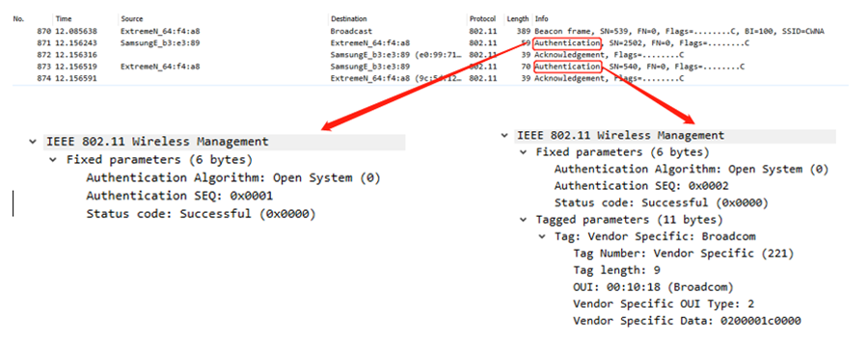
Task: Sort packets by the Time column header
Action: coord(64,19)
